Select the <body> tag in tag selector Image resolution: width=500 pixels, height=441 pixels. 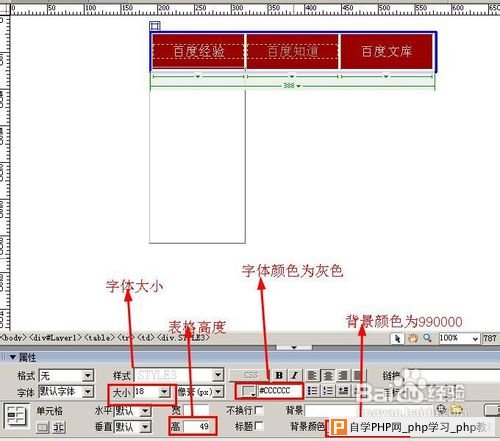(13, 338)
